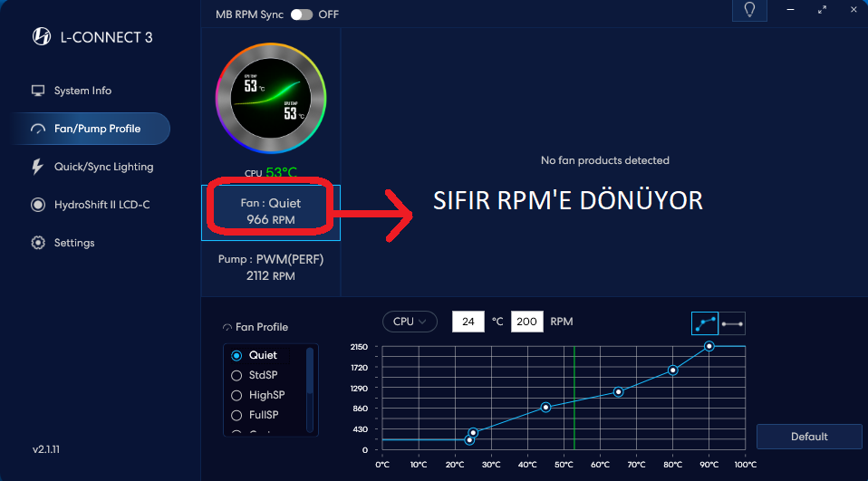The height and width of the screenshot is (481, 868).
Task: Open the Settings page
Action: (x=74, y=243)
